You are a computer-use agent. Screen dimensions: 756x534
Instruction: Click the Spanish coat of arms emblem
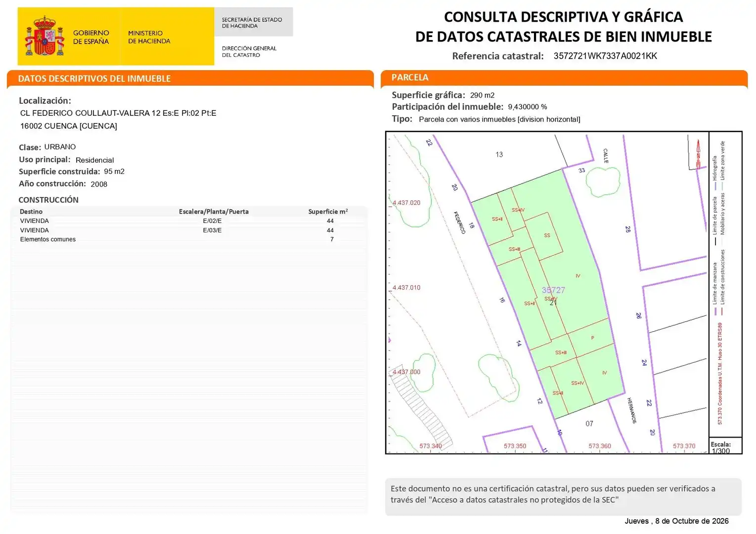pos(44,36)
